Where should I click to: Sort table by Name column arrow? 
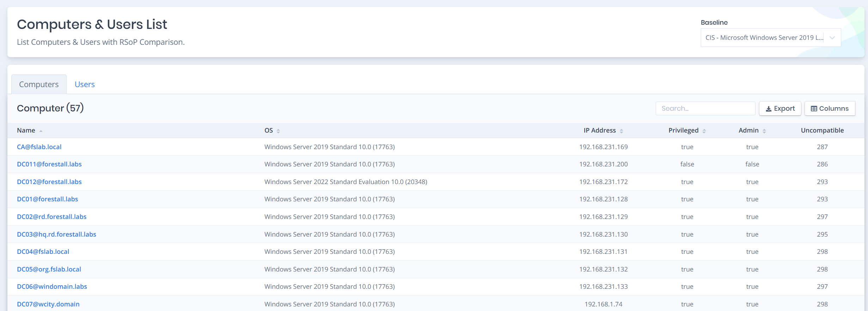pos(41,131)
